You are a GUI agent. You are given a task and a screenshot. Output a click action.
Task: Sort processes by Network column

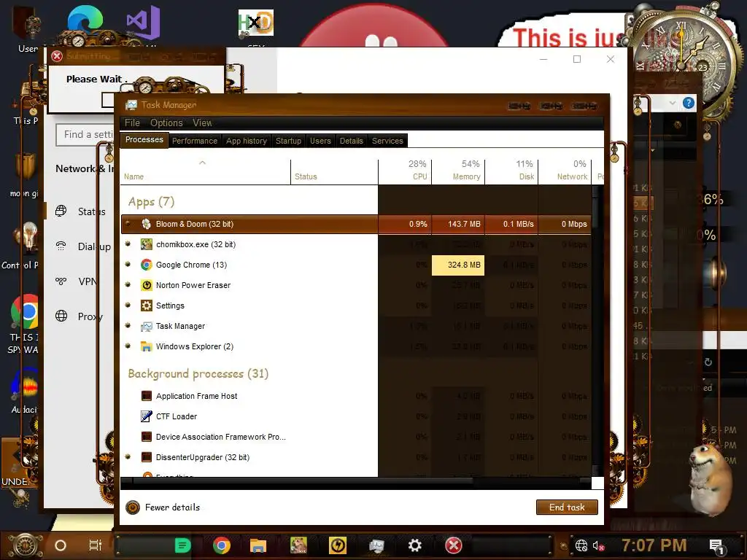click(565, 171)
